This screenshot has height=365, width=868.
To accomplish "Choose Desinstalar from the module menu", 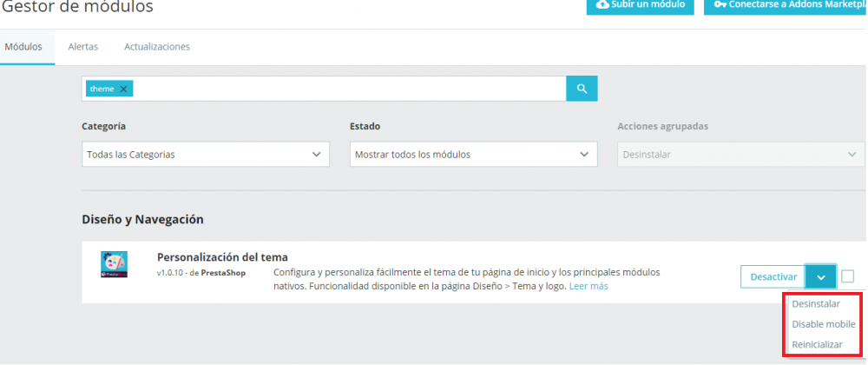I will pyautogui.click(x=816, y=304).
